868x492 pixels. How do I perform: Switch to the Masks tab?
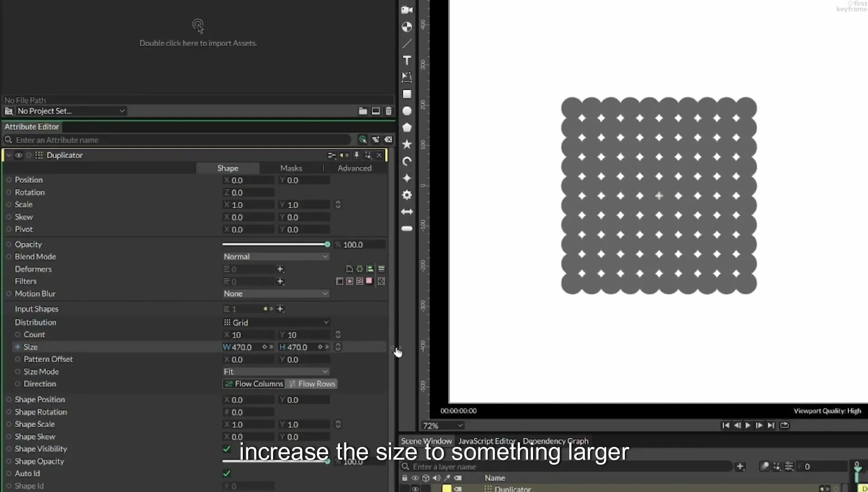291,168
